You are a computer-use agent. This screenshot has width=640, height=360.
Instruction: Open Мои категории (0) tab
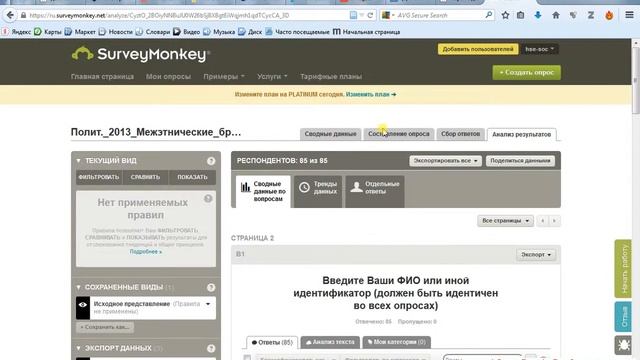[396, 342]
